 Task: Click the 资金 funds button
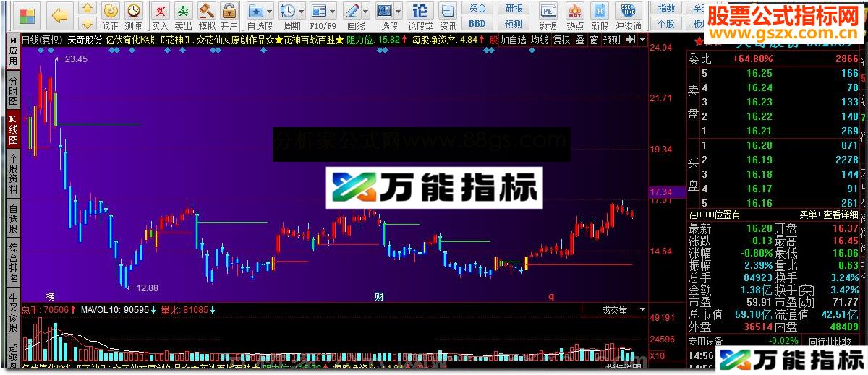pos(477,8)
